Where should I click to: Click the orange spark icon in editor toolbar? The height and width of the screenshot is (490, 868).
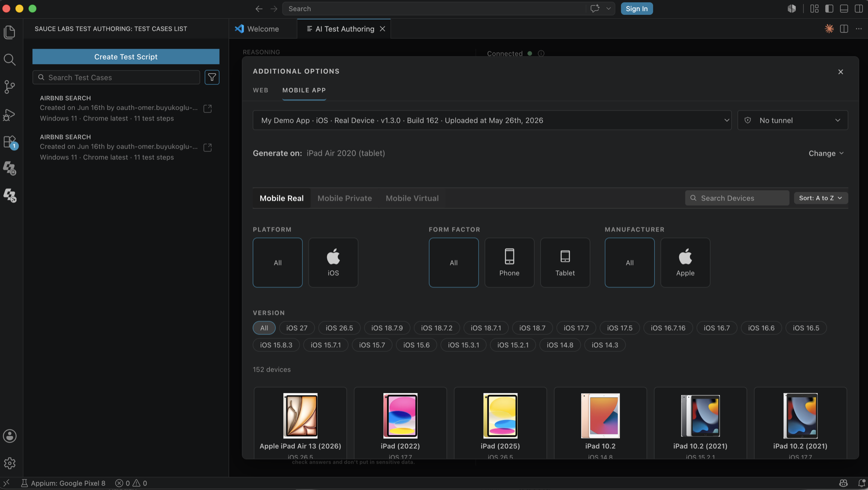tap(829, 29)
